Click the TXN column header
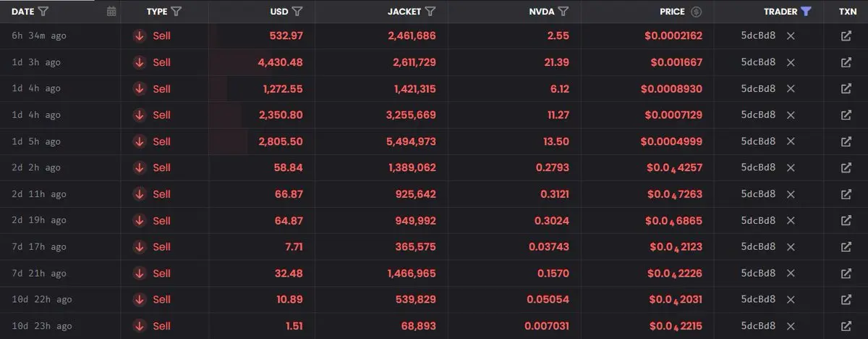The image size is (868, 339). point(848,12)
